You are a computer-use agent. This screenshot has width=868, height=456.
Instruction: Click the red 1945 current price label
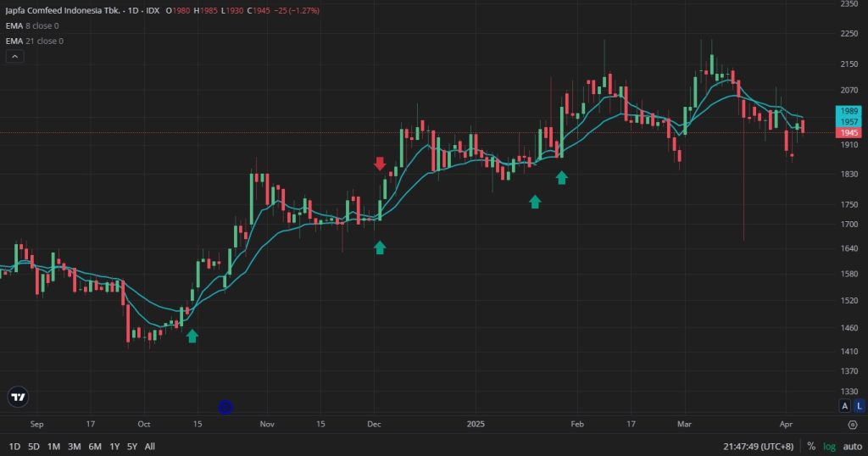coord(849,133)
